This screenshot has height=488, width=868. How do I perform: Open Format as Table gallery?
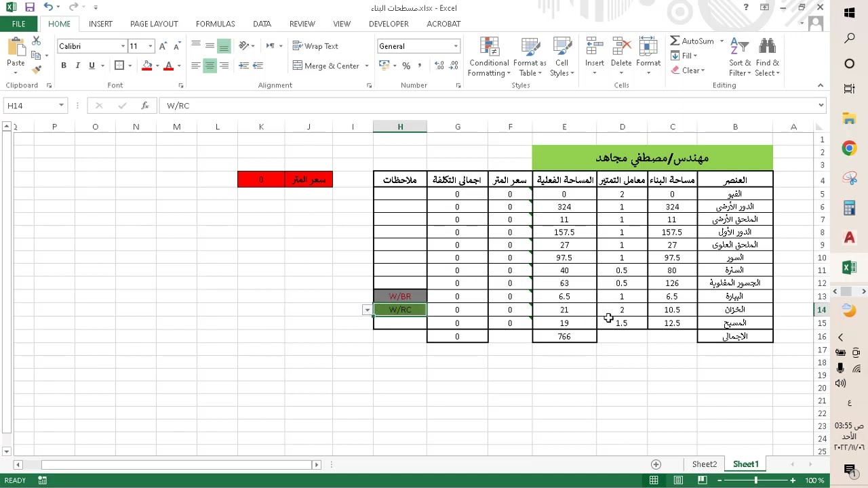click(x=530, y=57)
